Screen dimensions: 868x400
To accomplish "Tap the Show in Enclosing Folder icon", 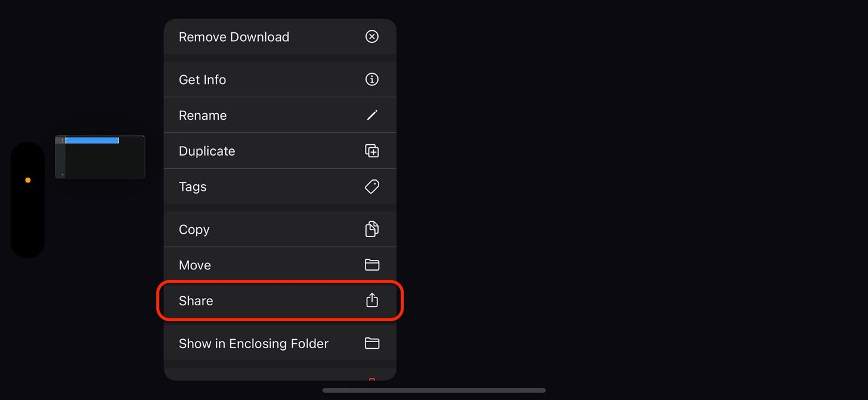I will point(371,343).
